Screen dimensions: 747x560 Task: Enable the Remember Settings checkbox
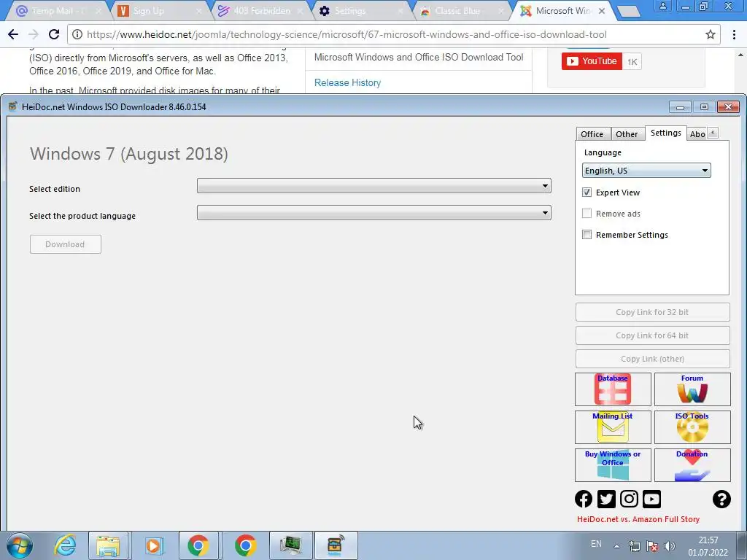(x=587, y=235)
